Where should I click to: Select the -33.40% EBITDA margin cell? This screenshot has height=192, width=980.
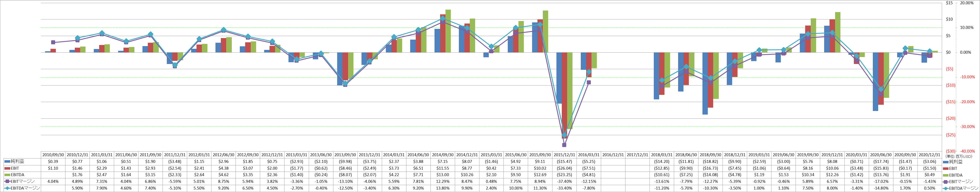564,188
